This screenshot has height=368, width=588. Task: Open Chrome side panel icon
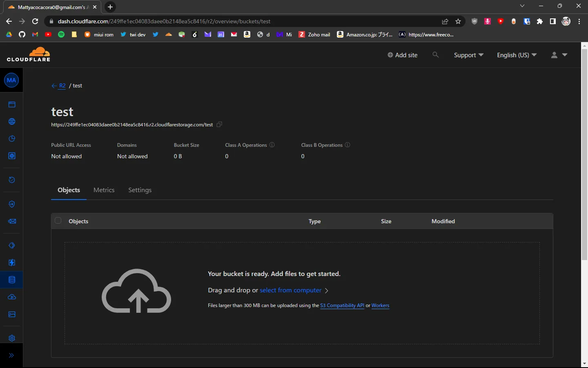coord(553,21)
